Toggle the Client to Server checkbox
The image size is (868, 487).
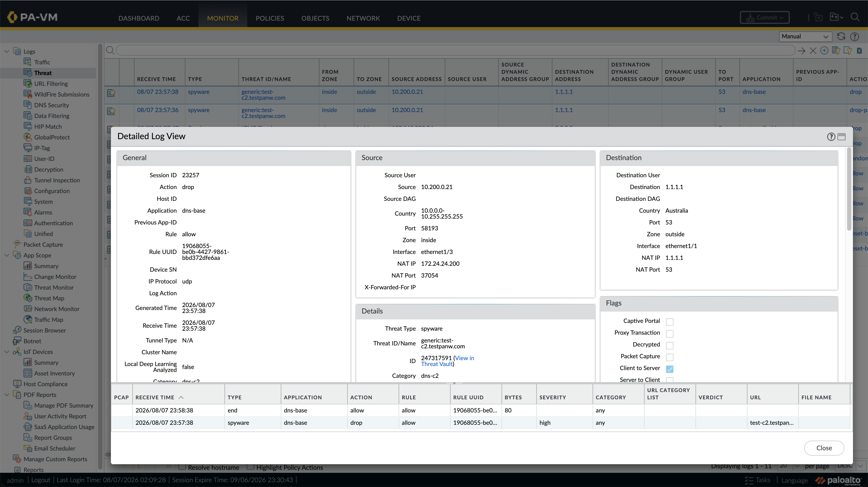[x=669, y=369]
